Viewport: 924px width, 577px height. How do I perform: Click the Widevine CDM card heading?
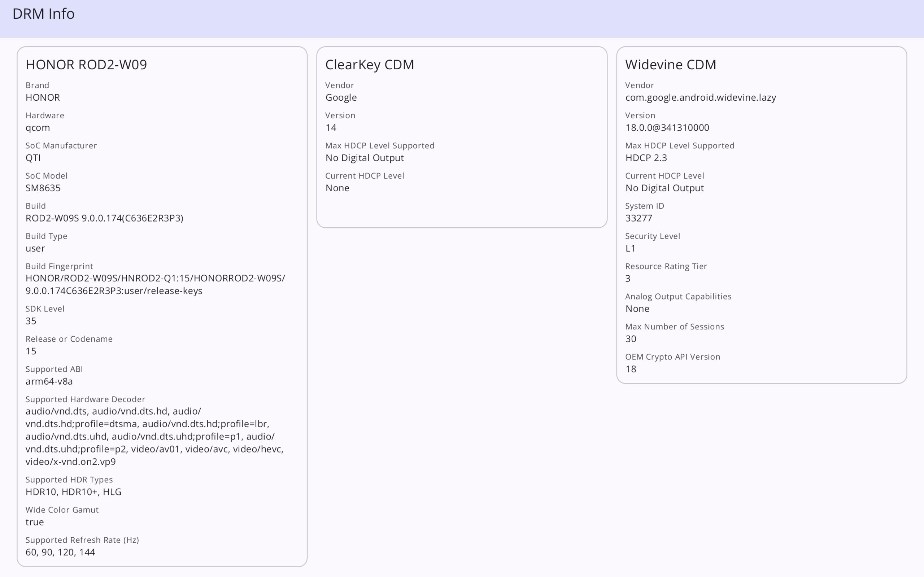pos(670,65)
